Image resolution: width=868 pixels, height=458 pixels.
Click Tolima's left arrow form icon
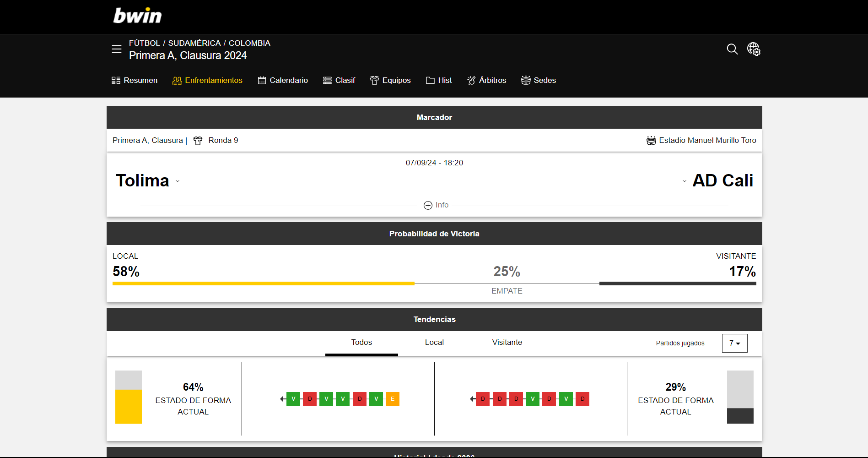(283, 399)
